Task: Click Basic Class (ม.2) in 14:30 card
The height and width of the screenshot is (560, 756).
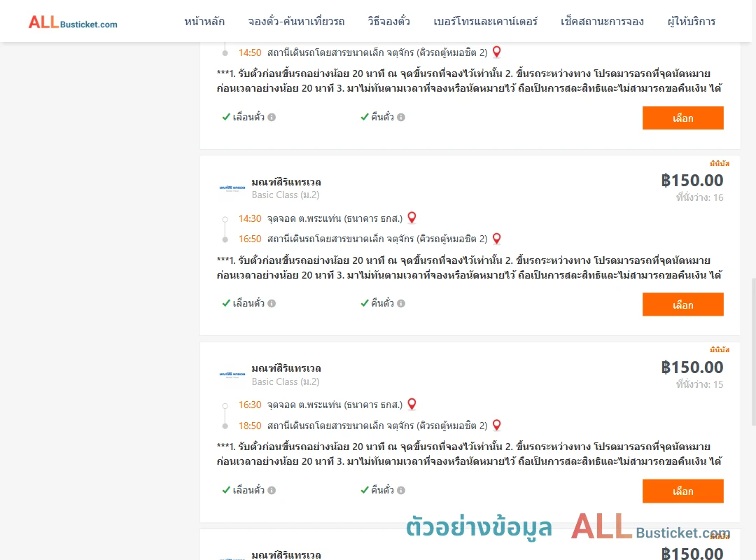Action: tap(286, 195)
